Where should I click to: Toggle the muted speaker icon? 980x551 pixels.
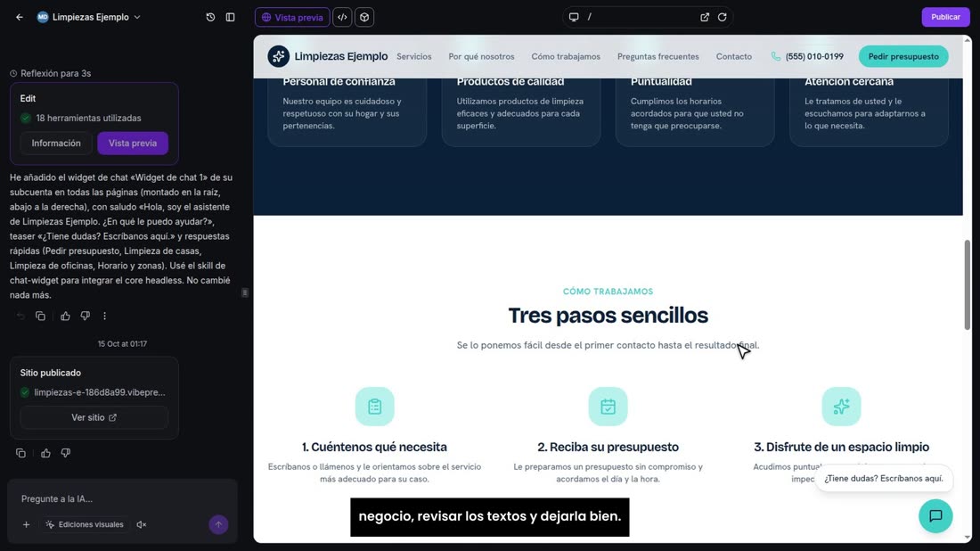pyautogui.click(x=142, y=525)
